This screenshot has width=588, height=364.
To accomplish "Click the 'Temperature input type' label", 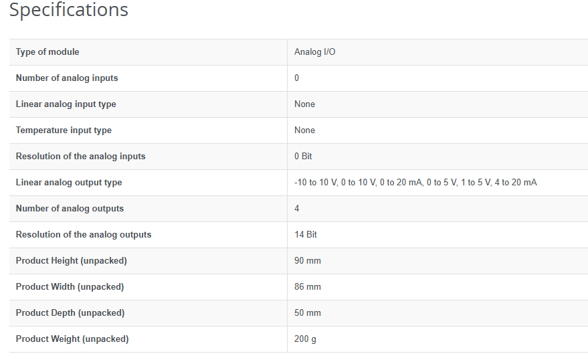I will (64, 130).
